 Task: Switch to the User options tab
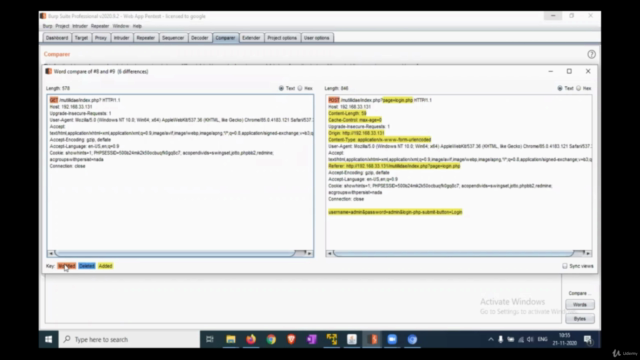[317, 38]
